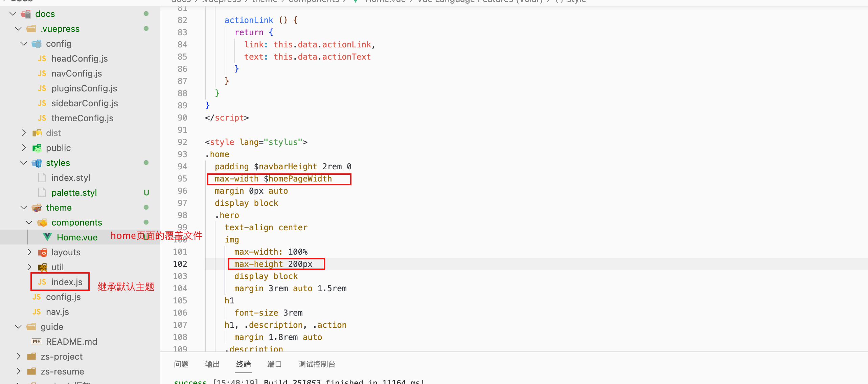Click the dist folder icon
The width and height of the screenshot is (868, 384).
point(37,133)
